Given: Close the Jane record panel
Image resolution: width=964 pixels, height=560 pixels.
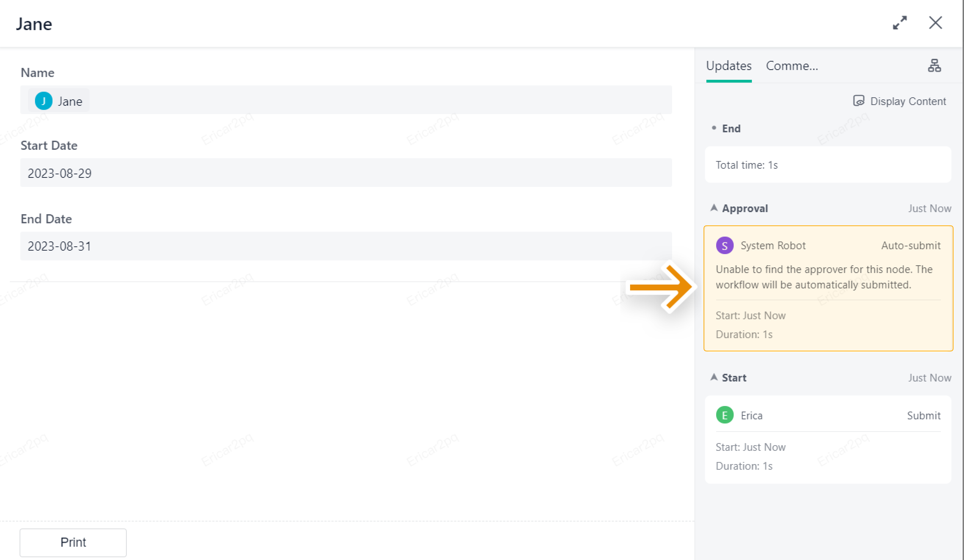Looking at the screenshot, I should click(935, 23).
